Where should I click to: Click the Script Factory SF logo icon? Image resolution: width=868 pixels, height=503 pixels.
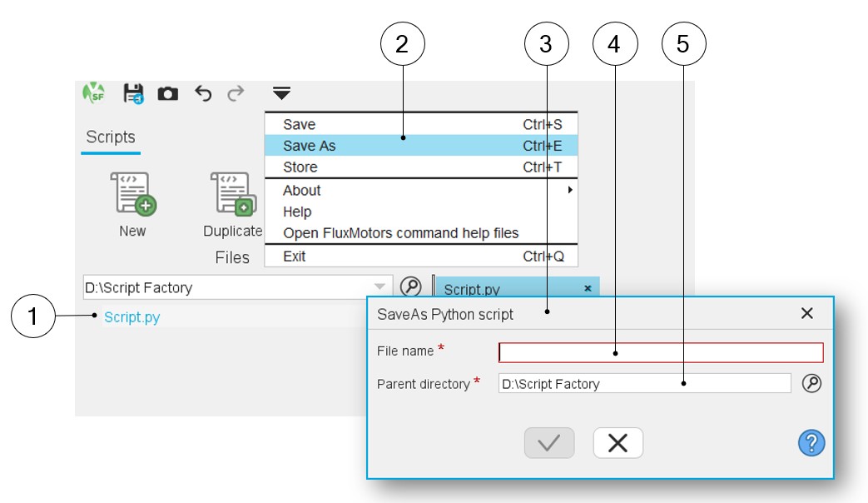(x=94, y=93)
